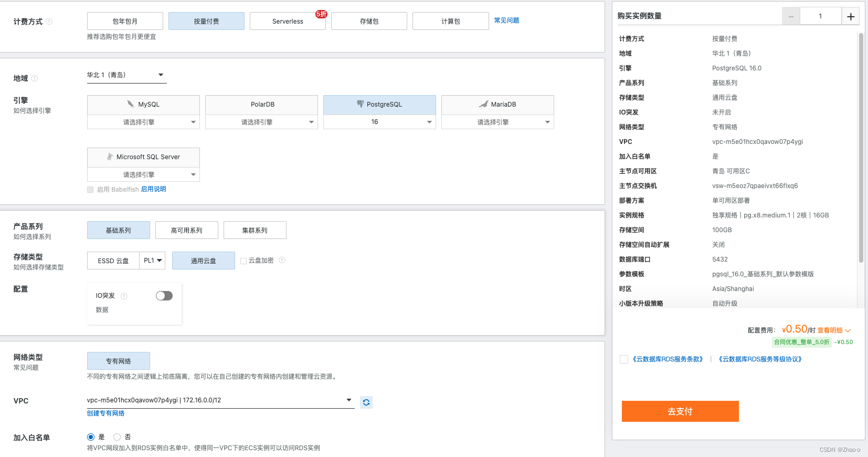This screenshot has height=457, width=868.
Task: Click the 合同优惠_整单_5.0折 discount tag
Action: coord(802,342)
